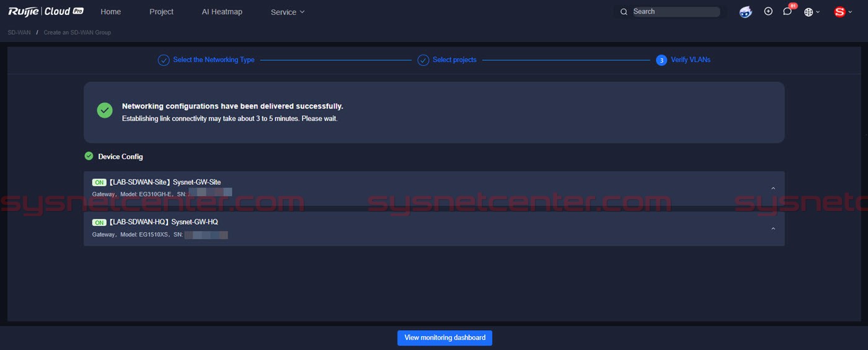Click the Ruijie Cloud Pro logo
The height and width of the screenshot is (350, 868).
pyautogui.click(x=45, y=11)
